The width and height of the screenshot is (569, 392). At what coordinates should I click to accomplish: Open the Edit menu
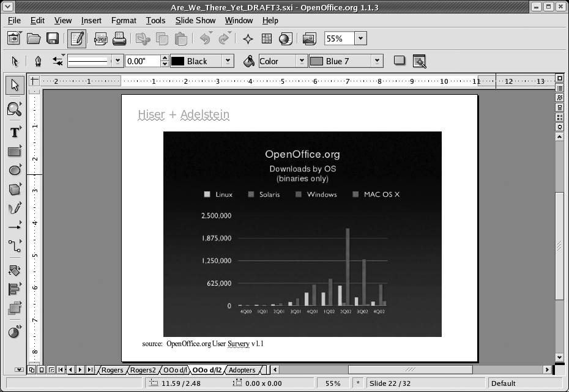click(37, 20)
